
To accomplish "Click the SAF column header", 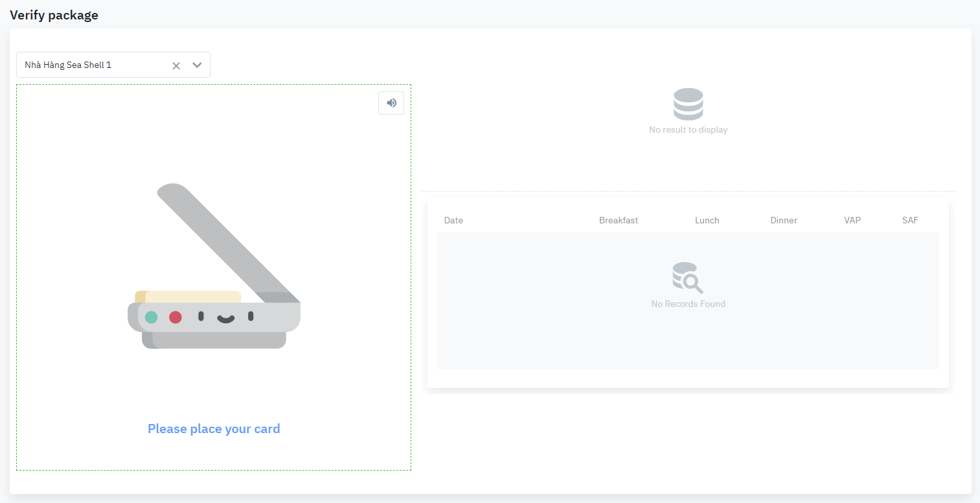I will [909, 220].
